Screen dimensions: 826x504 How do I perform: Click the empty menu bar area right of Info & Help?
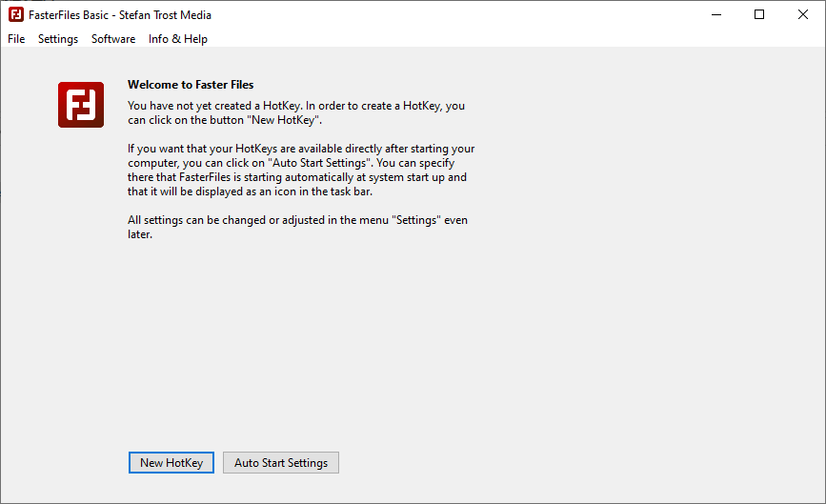click(514, 39)
